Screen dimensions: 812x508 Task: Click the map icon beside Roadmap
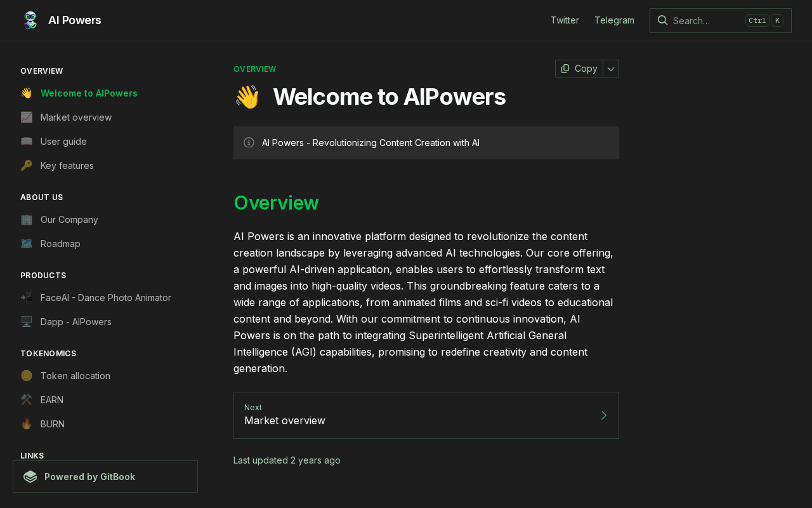coord(26,244)
